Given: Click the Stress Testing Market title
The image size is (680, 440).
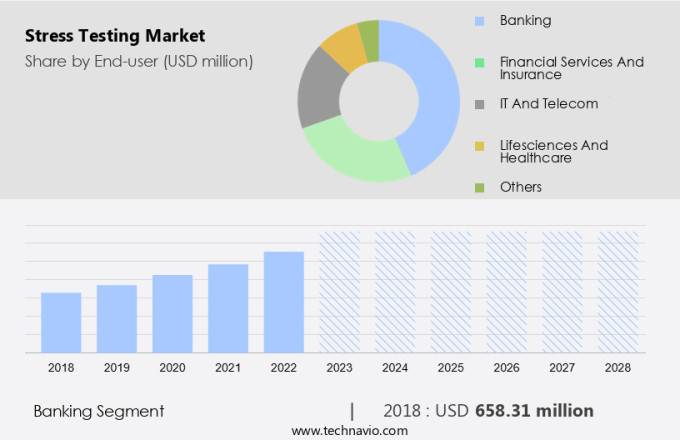Looking at the screenshot, I should pyautogui.click(x=115, y=38).
